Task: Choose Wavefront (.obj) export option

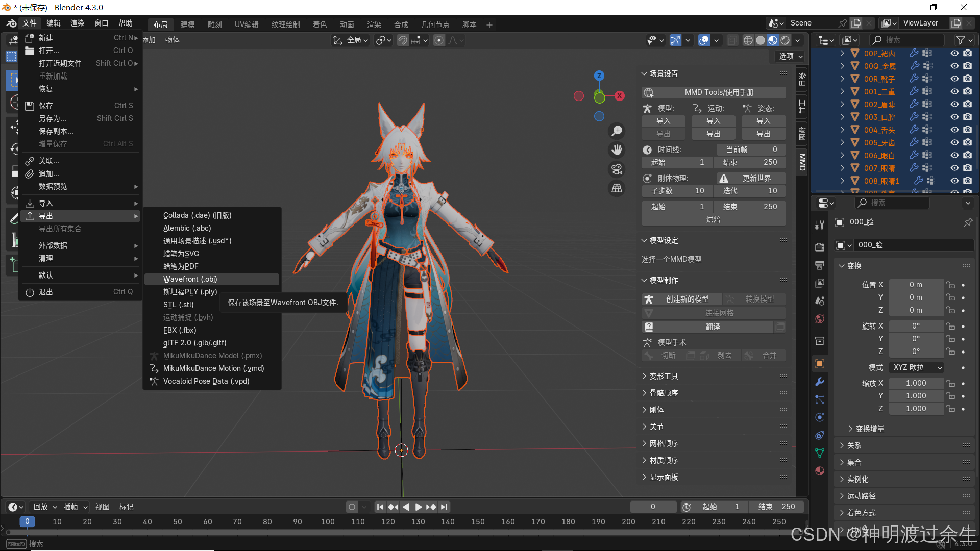Action: tap(190, 279)
